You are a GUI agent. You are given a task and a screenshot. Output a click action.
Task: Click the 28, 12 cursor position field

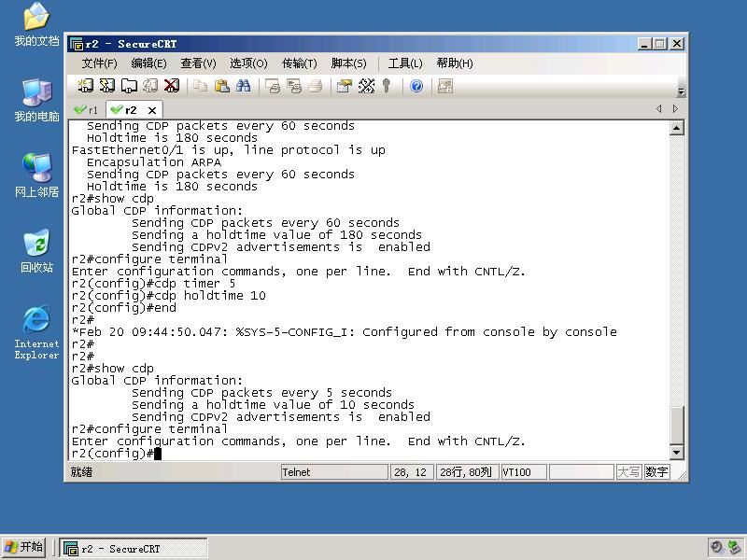(x=411, y=472)
